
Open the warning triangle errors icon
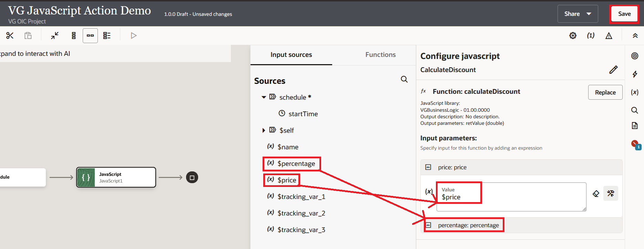click(609, 36)
